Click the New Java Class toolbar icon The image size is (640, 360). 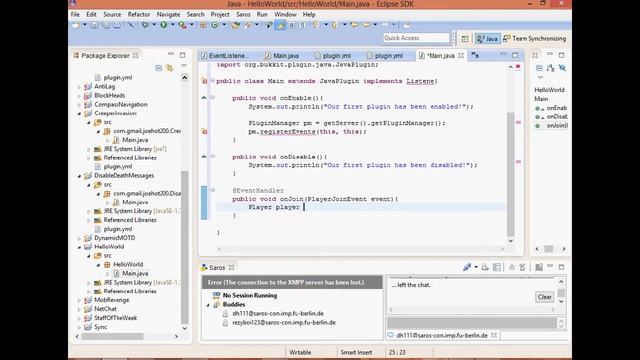[x=215, y=25]
